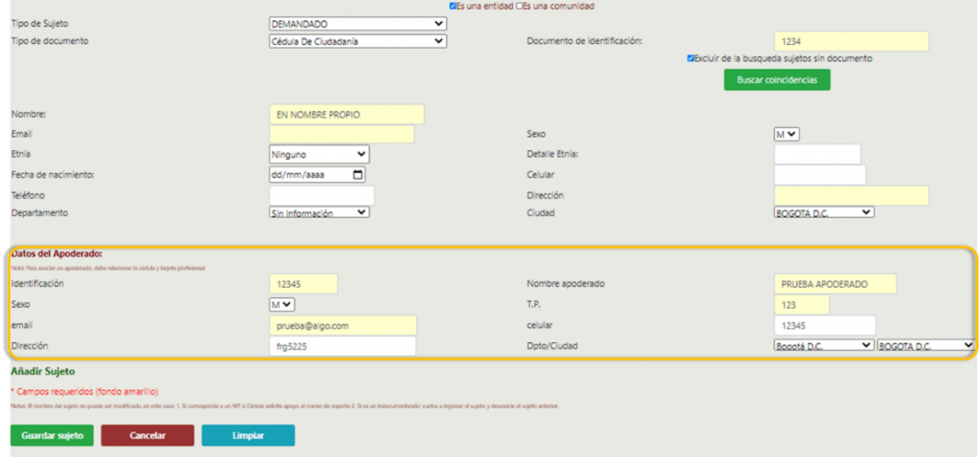The height and width of the screenshot is (457, 980).
Task: Open the Departamento dropdown
Action: (x=320, y=212)
